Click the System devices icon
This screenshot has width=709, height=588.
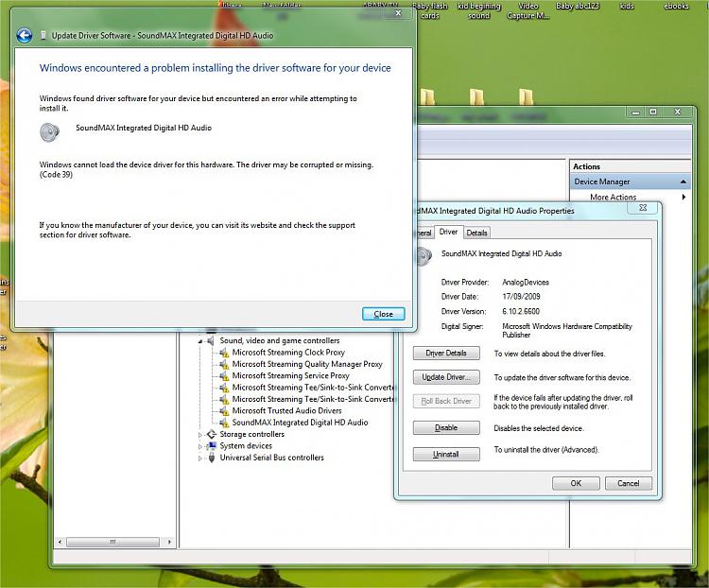pyautogui.click(x=211, y=446)
